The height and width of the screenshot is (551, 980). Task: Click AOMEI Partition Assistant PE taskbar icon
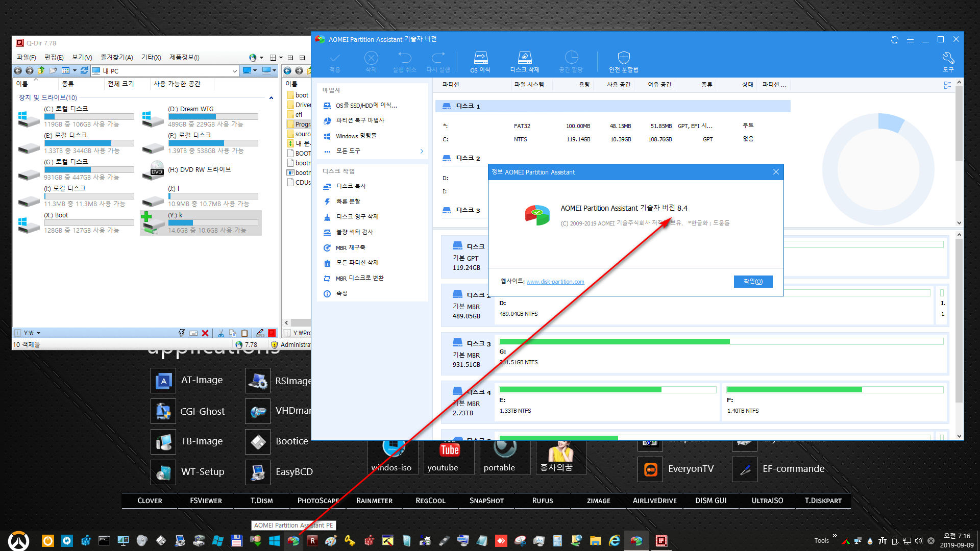pyautogui.click(x=293, y=541)
